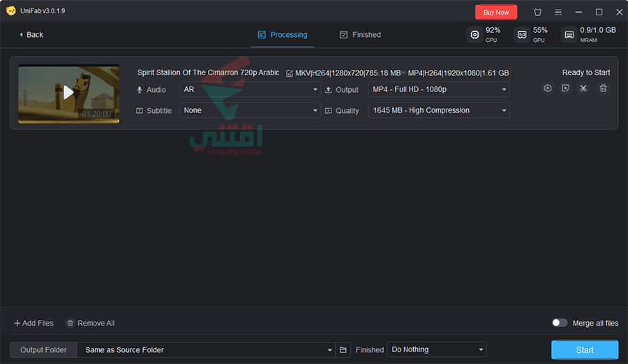Go Back to previous screen

31,35
